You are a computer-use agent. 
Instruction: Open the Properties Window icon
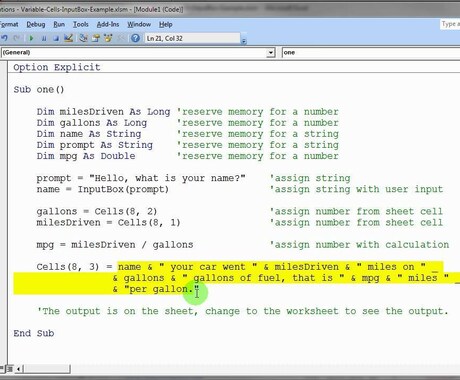point(96,38)
